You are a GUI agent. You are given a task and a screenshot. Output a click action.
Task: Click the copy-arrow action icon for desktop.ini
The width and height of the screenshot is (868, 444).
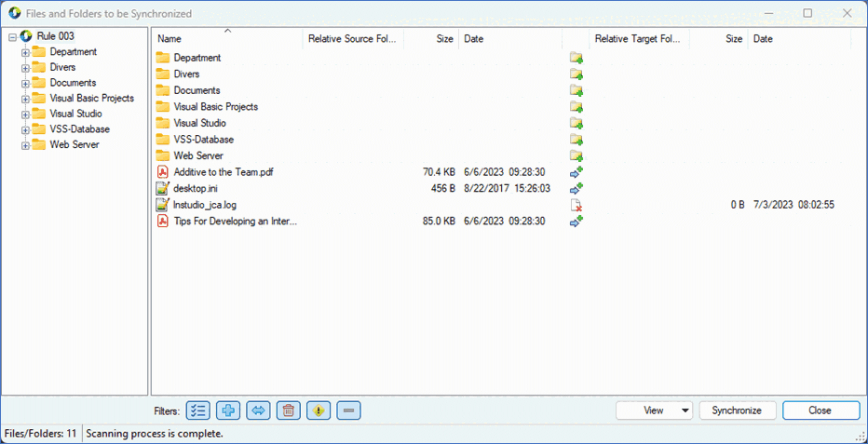pyautogui.click(x=576, y=189)
